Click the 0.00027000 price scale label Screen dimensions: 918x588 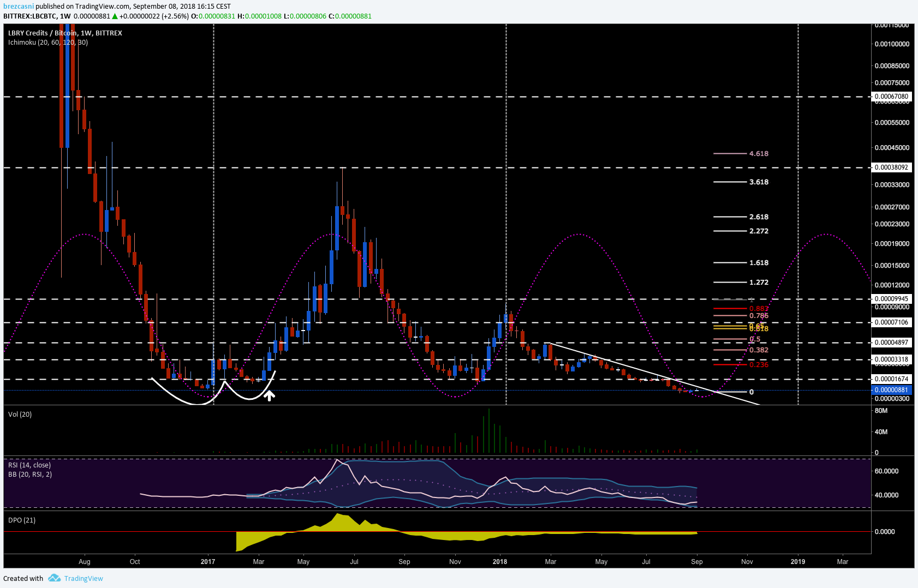pos(892,207)
